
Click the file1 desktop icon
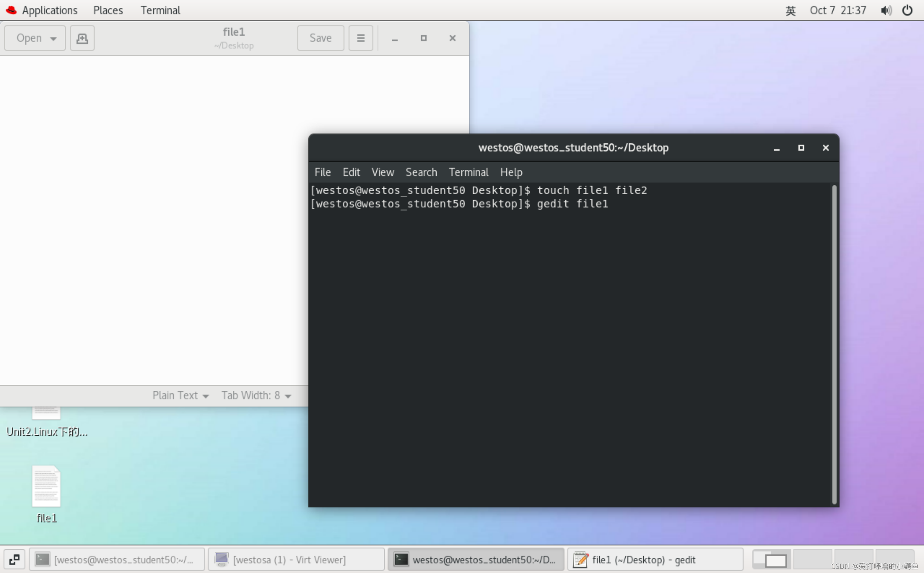46,487
